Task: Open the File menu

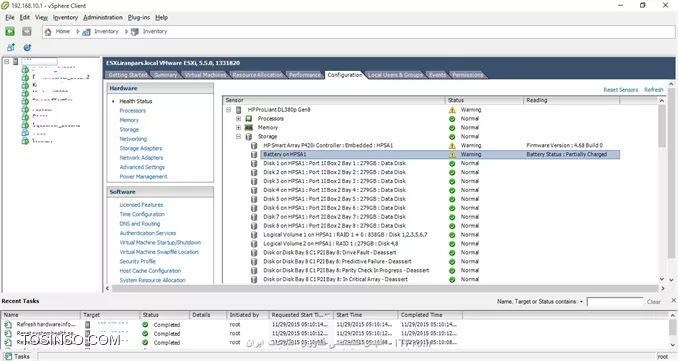Action: (10, 17)
